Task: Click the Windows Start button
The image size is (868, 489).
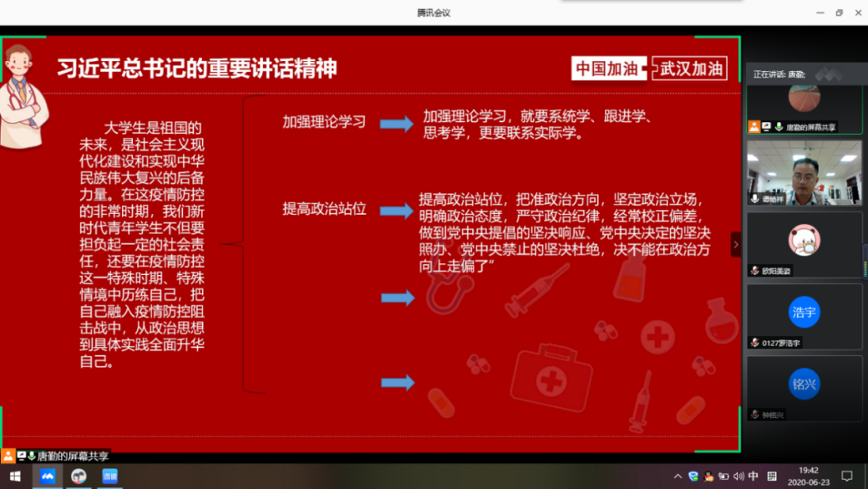Action: (x=15, y=476)
